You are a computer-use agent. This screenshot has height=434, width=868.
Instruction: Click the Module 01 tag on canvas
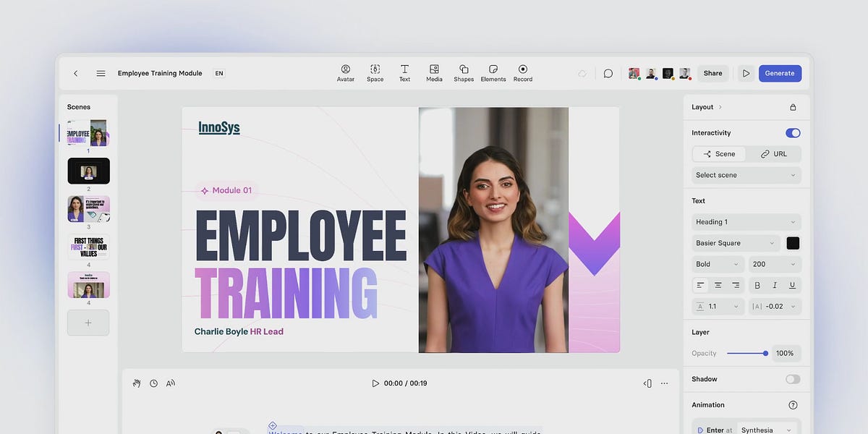click(226, 190)
